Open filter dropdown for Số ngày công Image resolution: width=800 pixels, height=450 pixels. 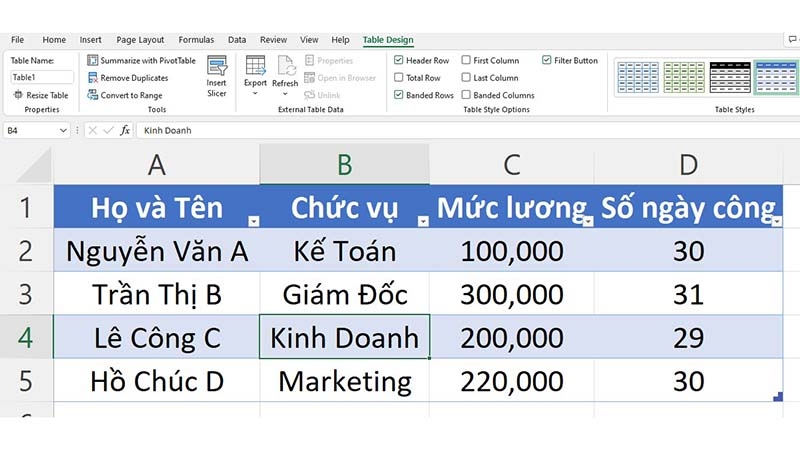[x=777, y=221]
